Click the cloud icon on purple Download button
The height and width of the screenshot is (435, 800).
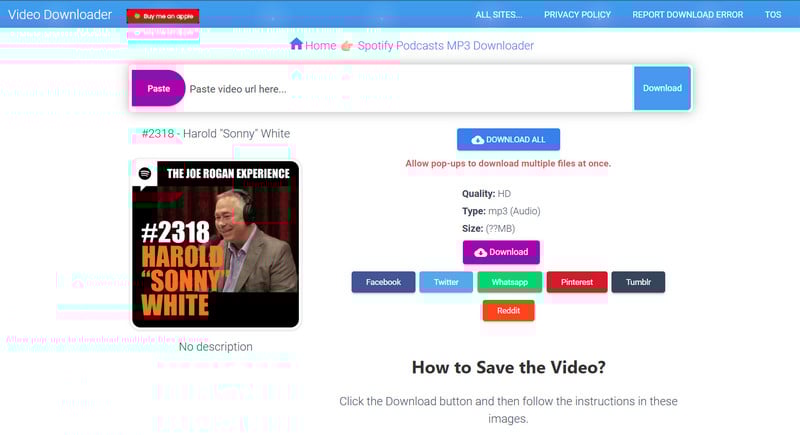pos(481,252)
